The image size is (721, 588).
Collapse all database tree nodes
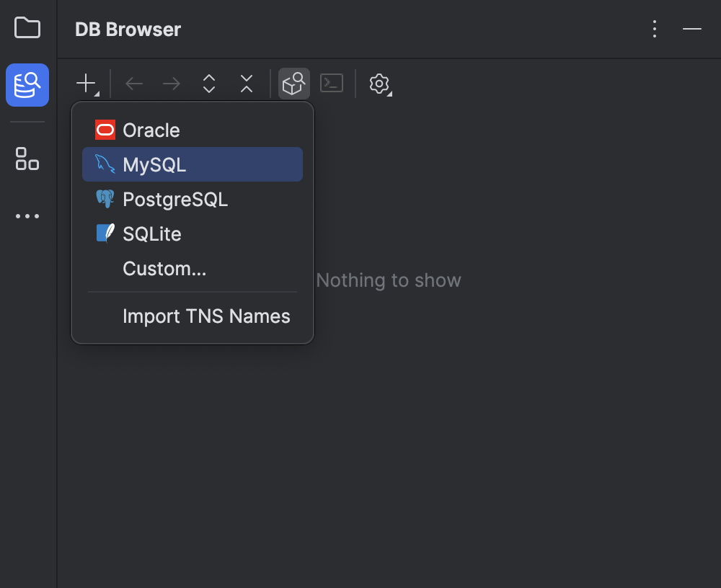click(246, 84)
